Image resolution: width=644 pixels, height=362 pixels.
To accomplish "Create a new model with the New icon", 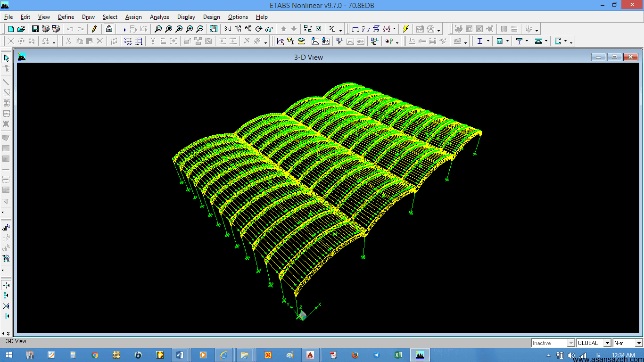I will point(11,29).
